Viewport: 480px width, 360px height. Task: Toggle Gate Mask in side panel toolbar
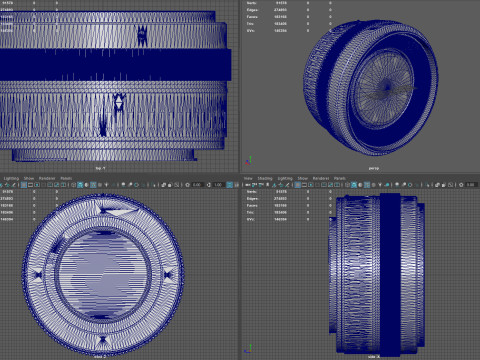(317, 184)
